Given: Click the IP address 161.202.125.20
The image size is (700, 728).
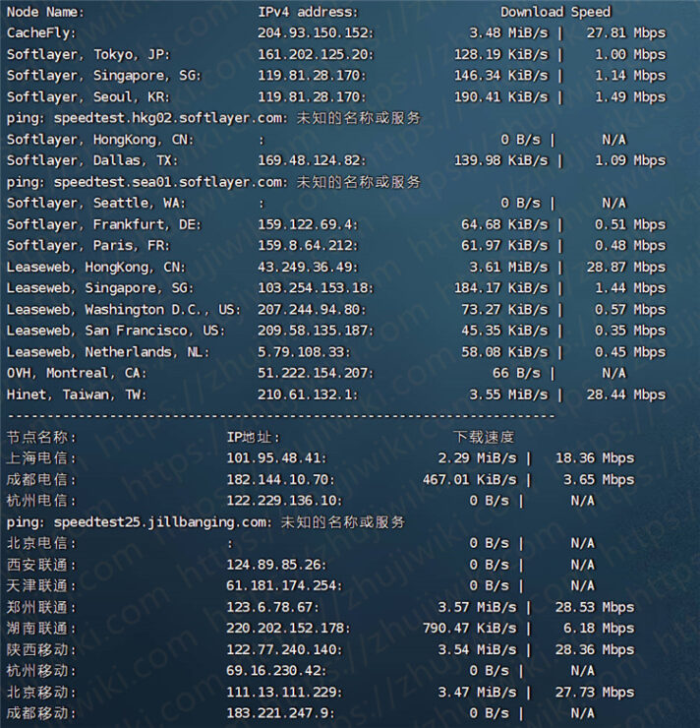Looking at the screenshot, I should click(316, 54).
